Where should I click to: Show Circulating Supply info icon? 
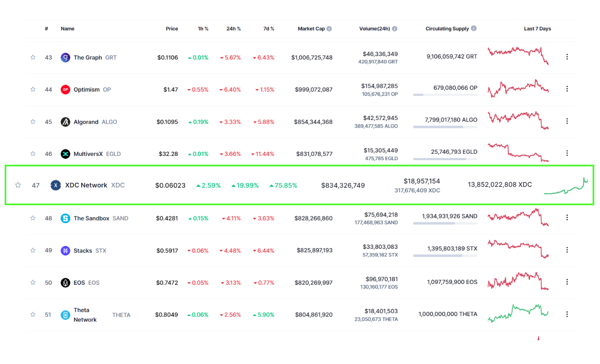coord(474,29)
